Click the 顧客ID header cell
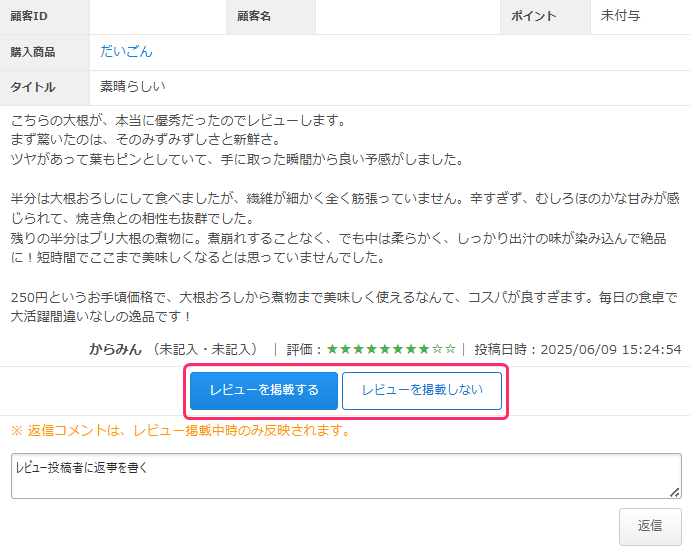Viewport: 690px width, 549px height. pos(44,17)
